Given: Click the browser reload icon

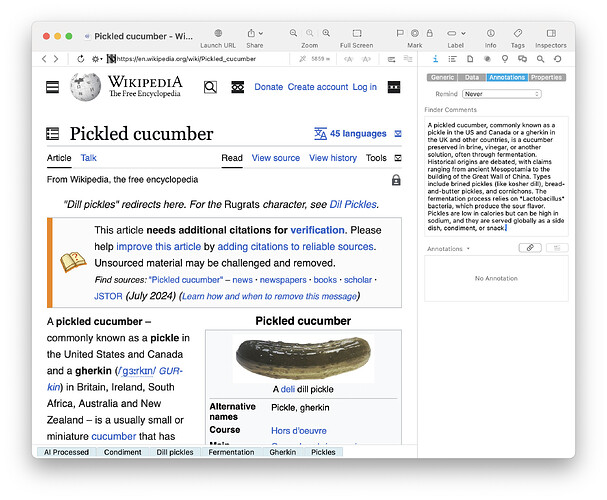Looking at the screenshot, I should coord(80,59).
